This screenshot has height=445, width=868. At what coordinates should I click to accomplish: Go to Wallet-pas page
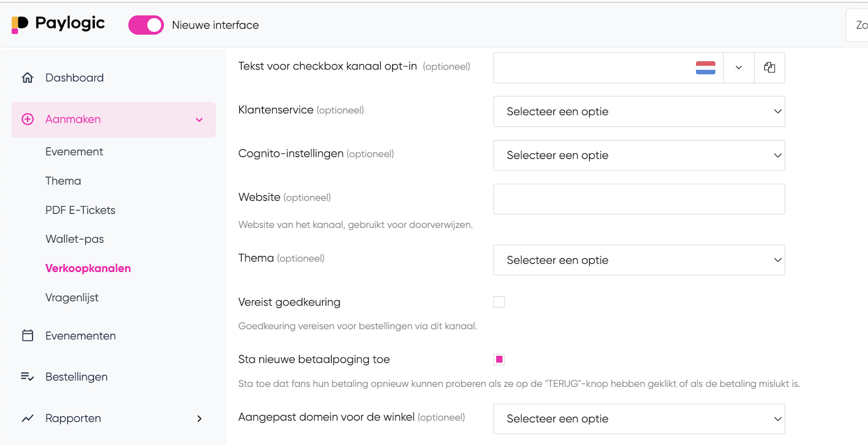coord(74,239)
